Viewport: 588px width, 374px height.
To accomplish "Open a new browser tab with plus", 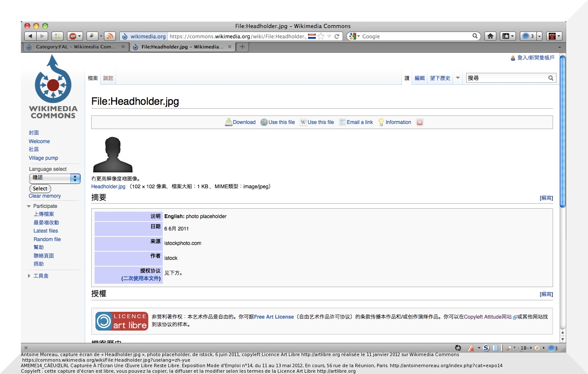I will coord(242,47).
